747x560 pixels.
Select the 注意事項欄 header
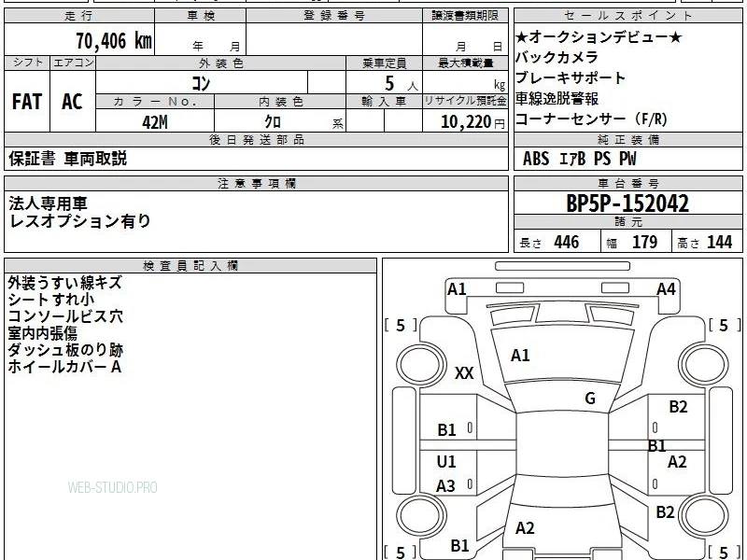[256, 183]
